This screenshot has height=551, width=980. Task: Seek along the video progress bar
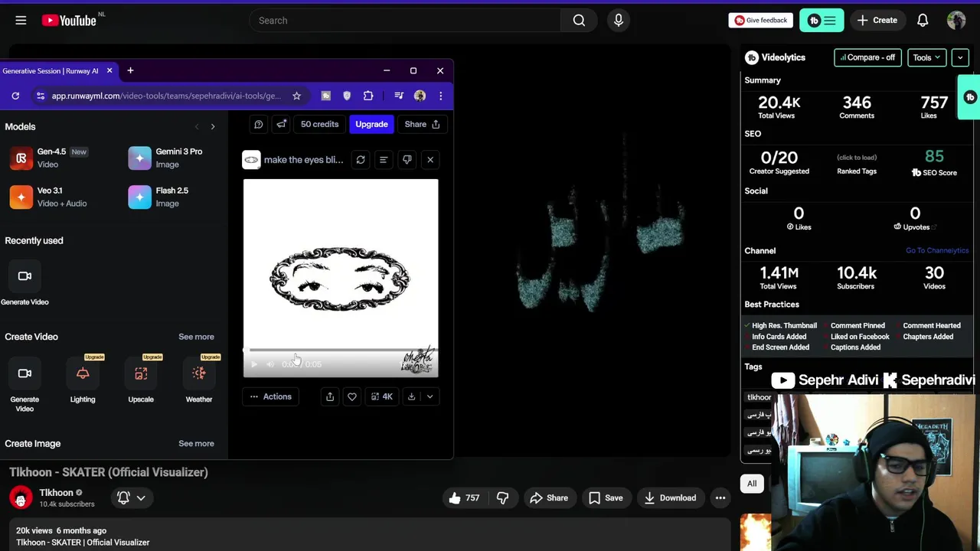(341, 350)
